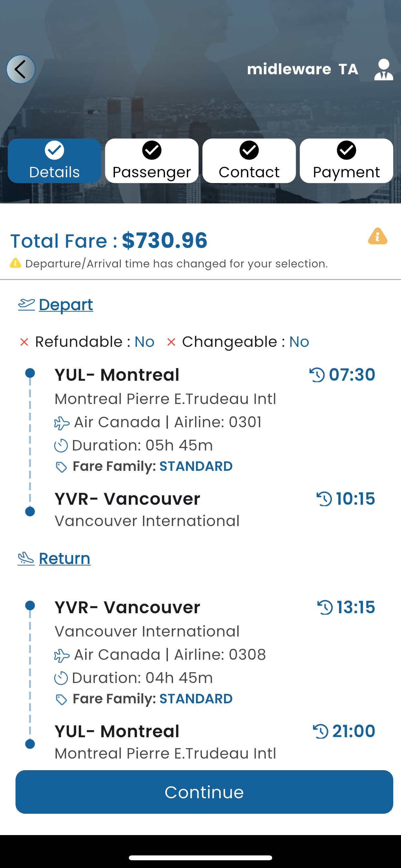Open the Payment step tab
The image size is (401, 868).
pyautogui.click(x=346, y=161)
